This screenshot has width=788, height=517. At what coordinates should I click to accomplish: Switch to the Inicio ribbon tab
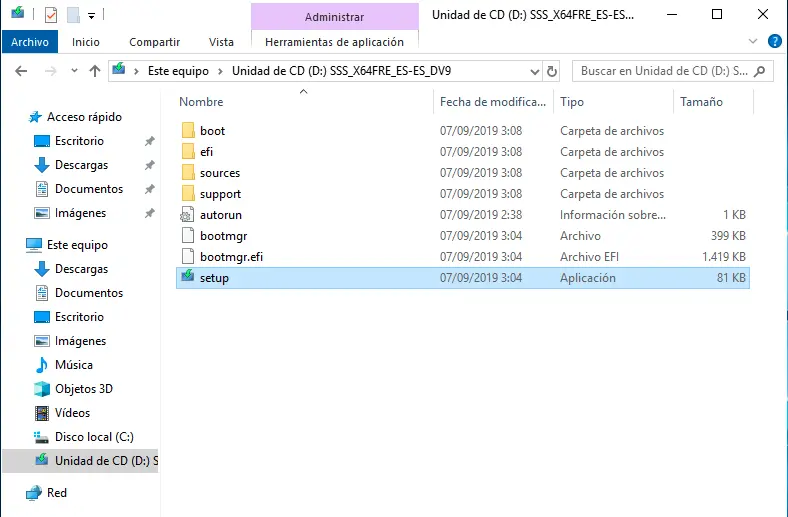click(85, 42)
